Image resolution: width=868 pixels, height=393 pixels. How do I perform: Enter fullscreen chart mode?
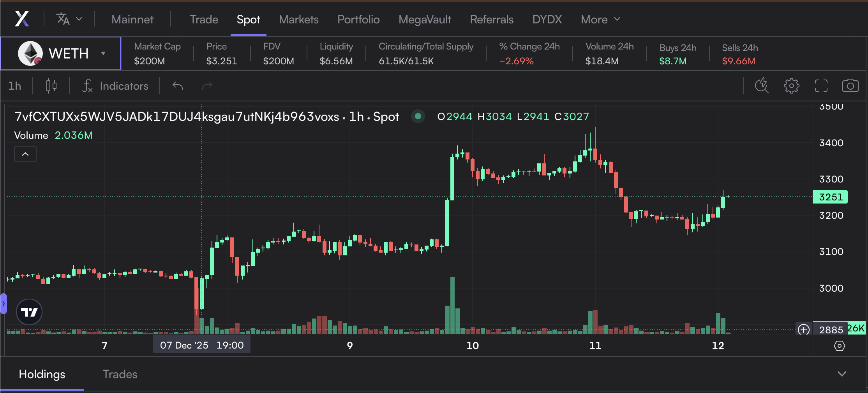(821, 86)
